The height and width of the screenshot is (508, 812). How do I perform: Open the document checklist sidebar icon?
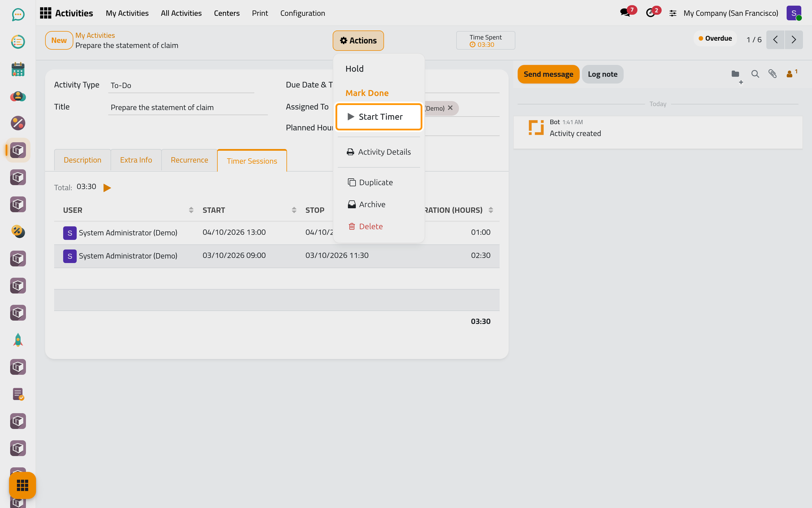click(18, 394)
